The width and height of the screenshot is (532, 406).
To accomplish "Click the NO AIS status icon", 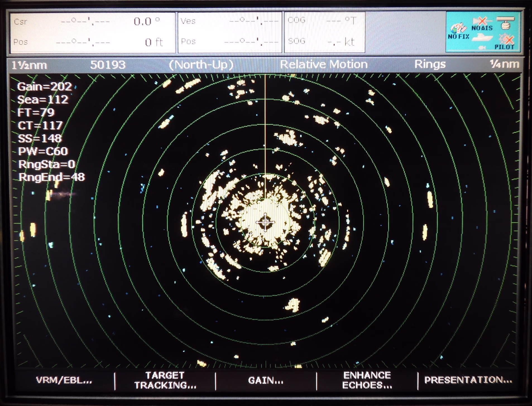I will click(x=482, y=24).
